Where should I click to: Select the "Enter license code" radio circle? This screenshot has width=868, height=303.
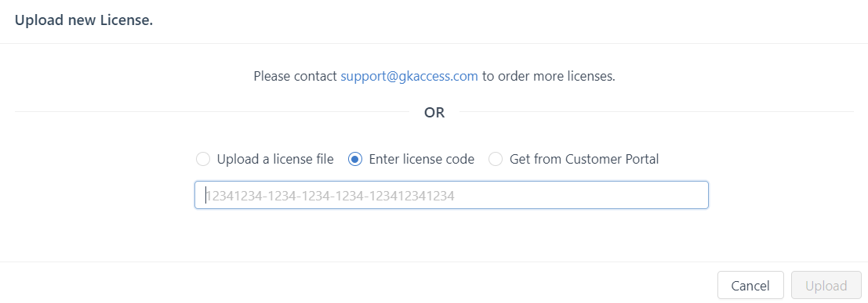click(355, 159)
